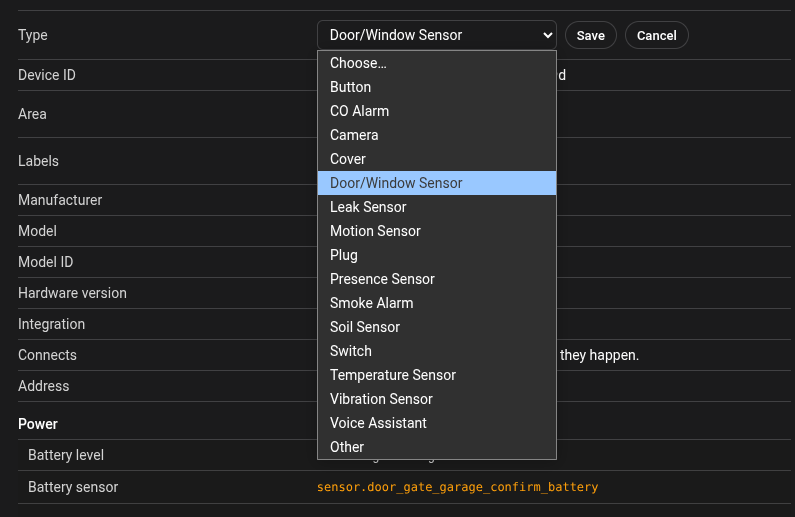
Task: Pick Cover in the type list
Action: click(x=437, y=159)
